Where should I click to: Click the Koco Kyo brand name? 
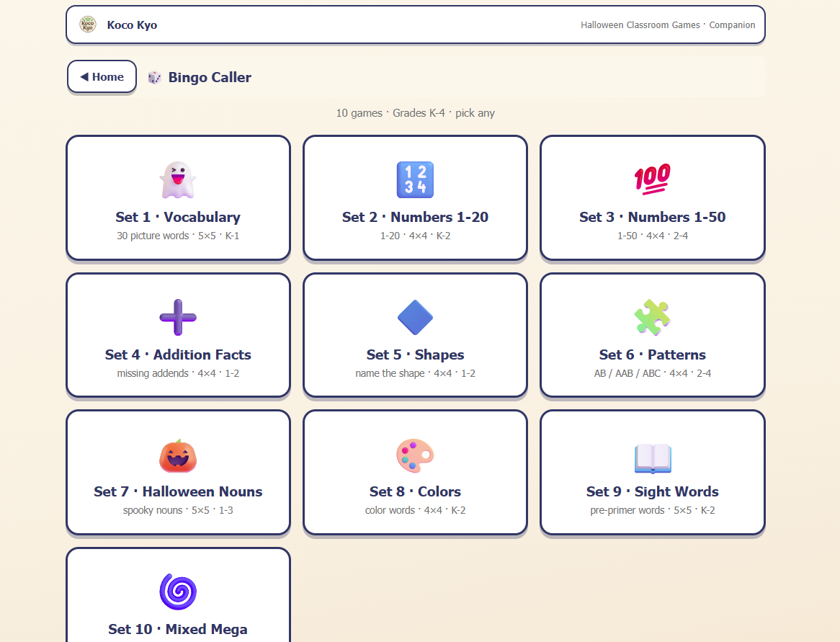click(132, 25)
